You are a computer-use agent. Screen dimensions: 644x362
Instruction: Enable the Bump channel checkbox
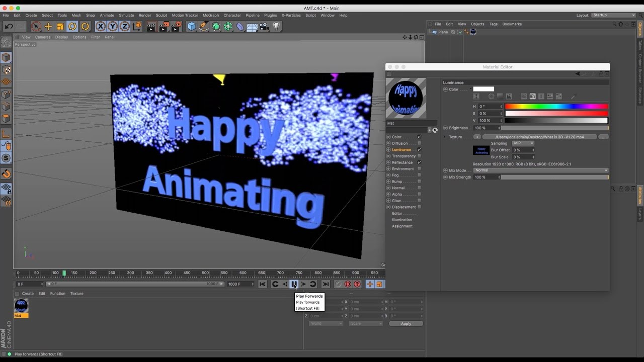coord(419,182)
